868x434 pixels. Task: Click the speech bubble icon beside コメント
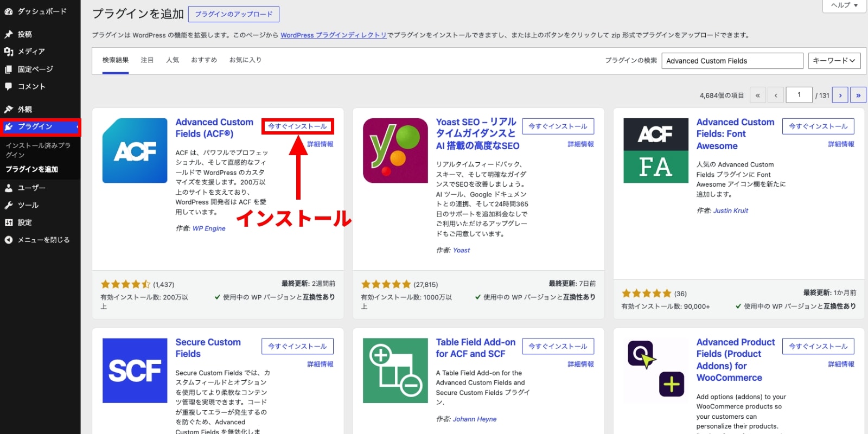click(x=9, y=86)
